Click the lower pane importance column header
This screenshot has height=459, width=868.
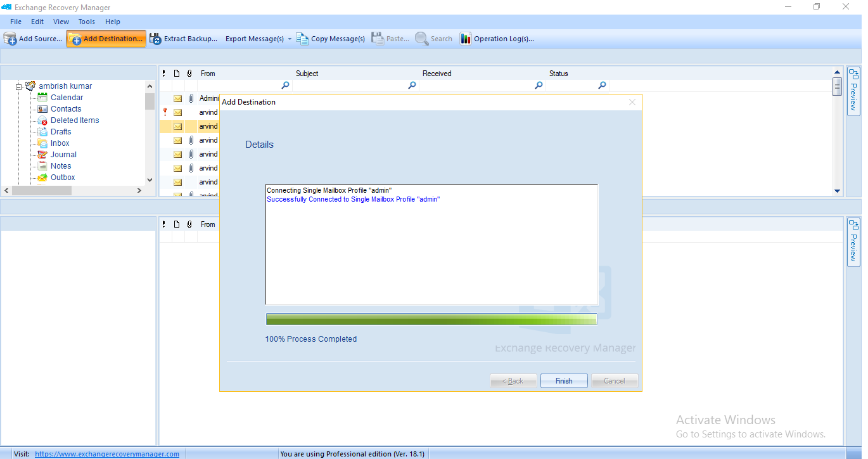[x=164, y=224]
